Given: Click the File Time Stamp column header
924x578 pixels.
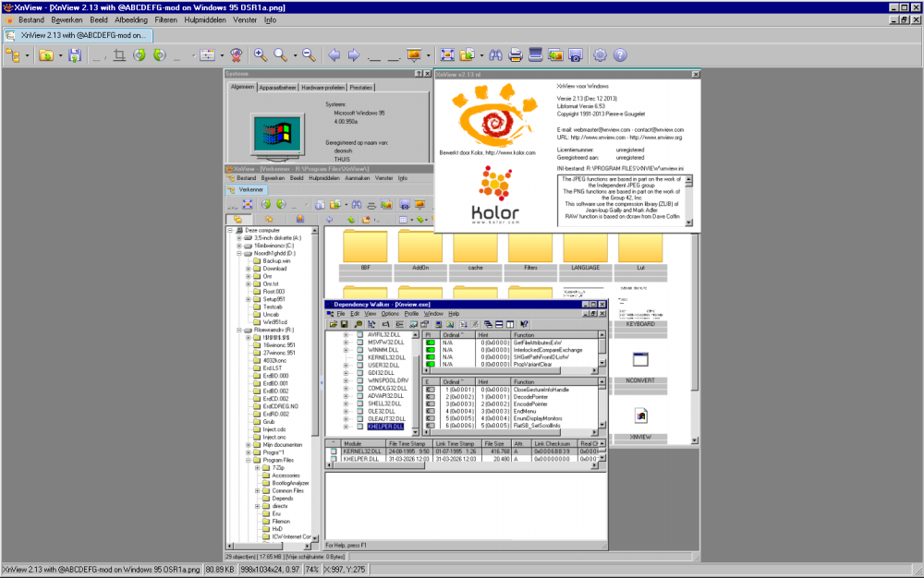Looking at the screenshot, I should pyautogui.click(x=407, y=443).
